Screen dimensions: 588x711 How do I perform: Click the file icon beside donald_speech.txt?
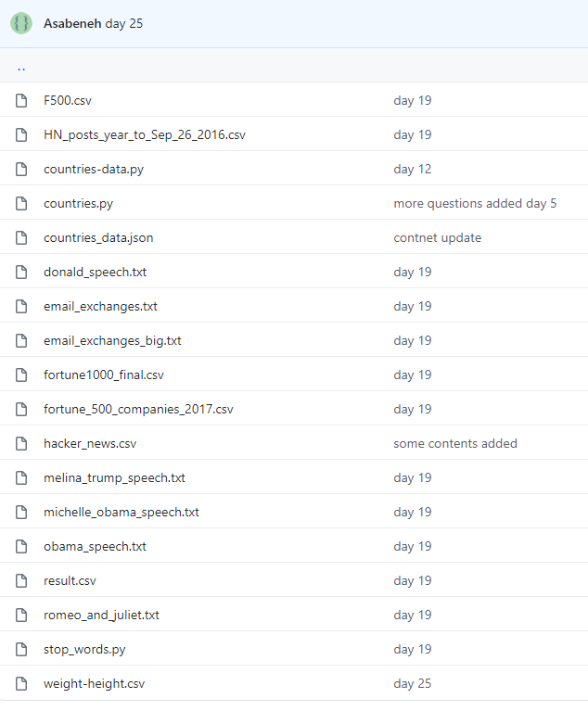pos(21,272)
